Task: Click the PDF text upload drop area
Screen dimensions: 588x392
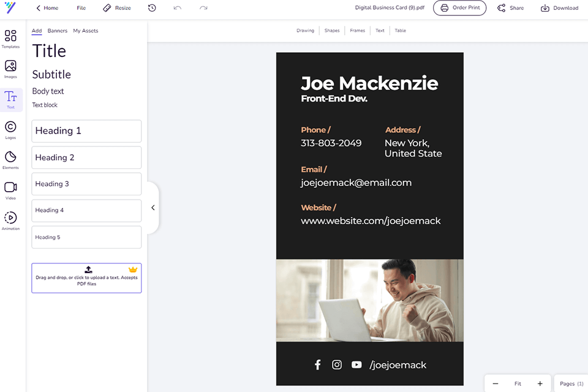Action: (x=86, y=278)
